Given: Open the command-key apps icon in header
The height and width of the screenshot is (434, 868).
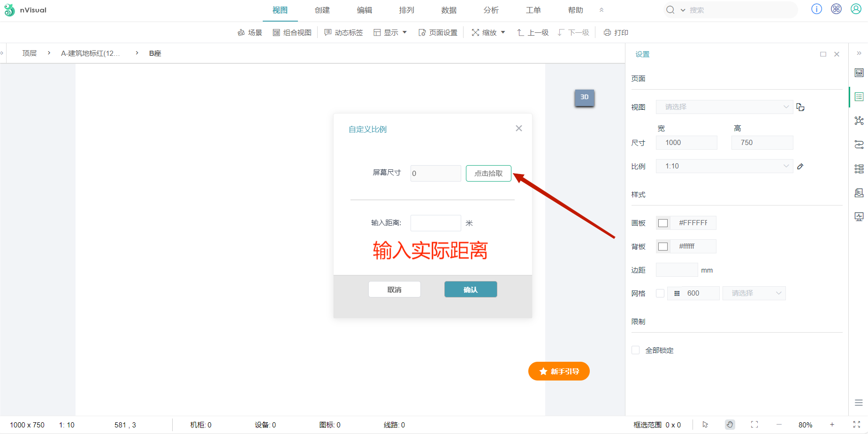Looking at the screenshot, I should tap(836, 9).
